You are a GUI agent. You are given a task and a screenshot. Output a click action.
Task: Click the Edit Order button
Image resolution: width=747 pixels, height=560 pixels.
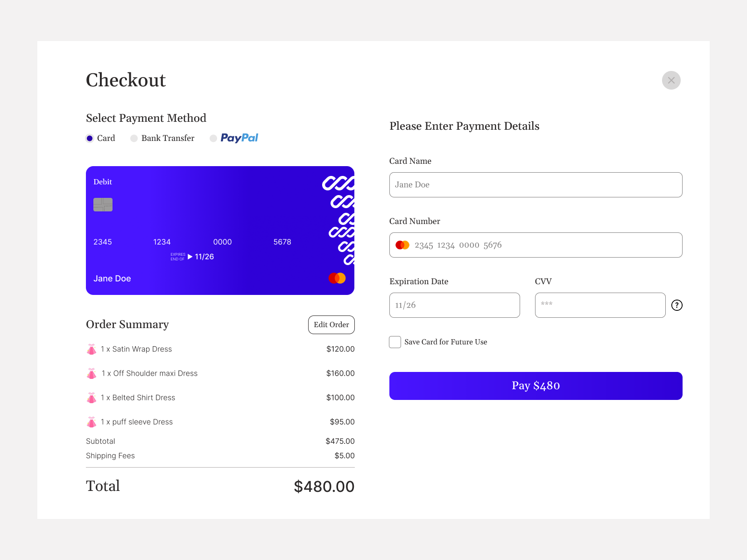coord(331,325)
